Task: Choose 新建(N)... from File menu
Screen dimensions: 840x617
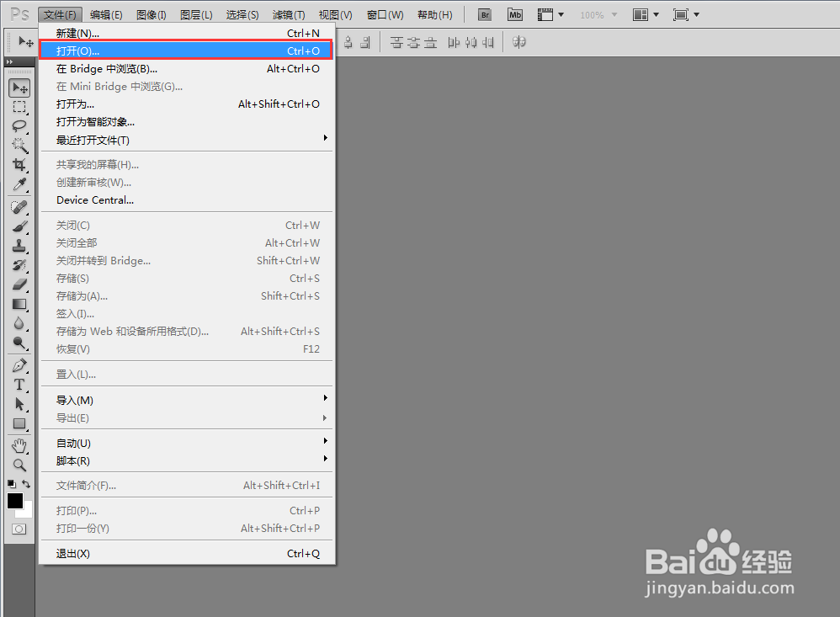Action: tap(186, 33)
